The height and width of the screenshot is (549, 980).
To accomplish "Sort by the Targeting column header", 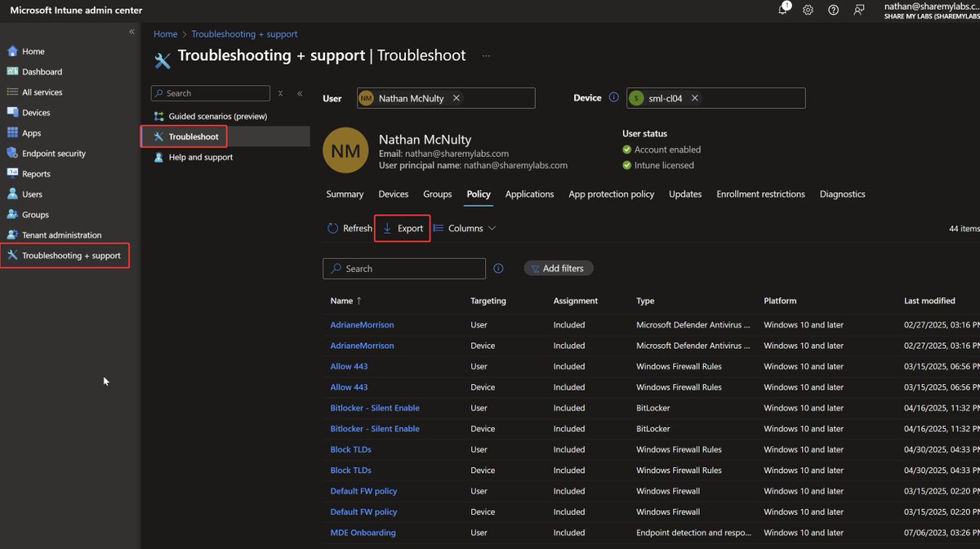I will [488, 301].
